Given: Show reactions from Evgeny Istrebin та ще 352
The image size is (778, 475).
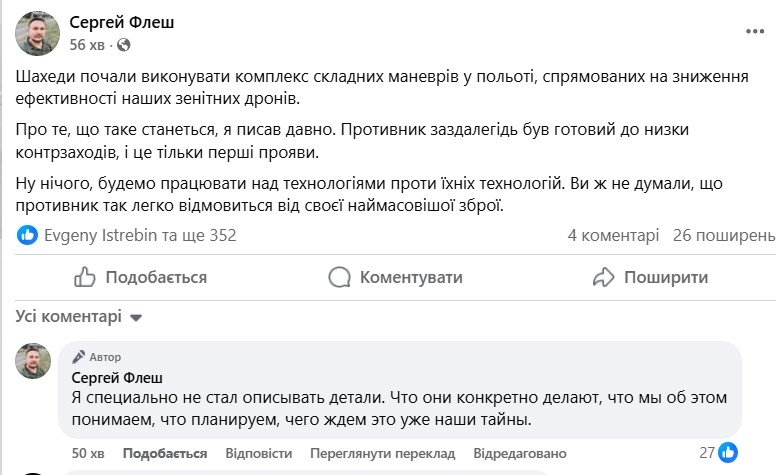Looking at the screenshot, I should pos(140,235).
